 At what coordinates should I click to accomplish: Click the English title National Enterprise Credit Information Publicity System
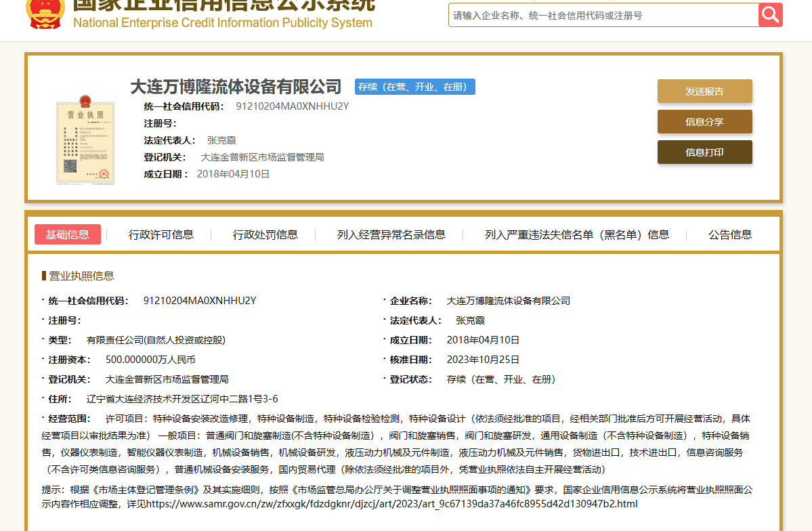[222, 23]
